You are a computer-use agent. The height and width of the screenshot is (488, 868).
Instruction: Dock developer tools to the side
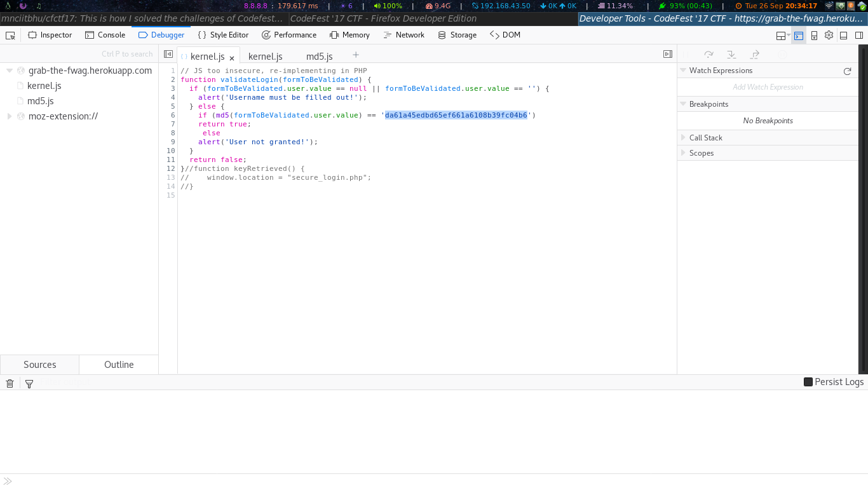(858, 35)
